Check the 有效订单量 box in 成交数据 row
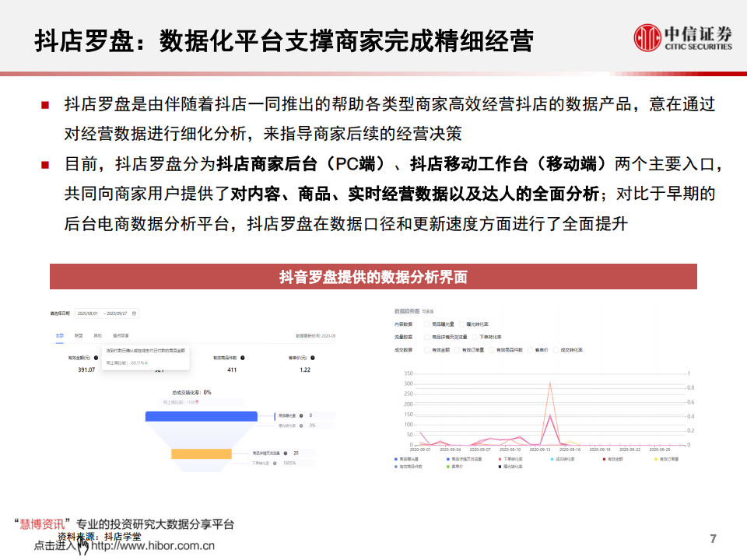The image size is (747, 560). [457, 350]
